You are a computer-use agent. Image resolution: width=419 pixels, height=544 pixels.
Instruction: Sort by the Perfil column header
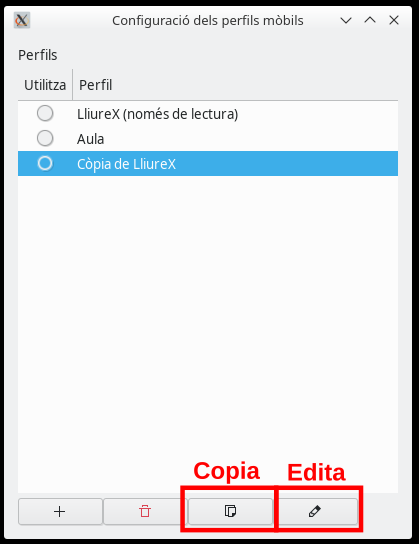coord(235,85)
